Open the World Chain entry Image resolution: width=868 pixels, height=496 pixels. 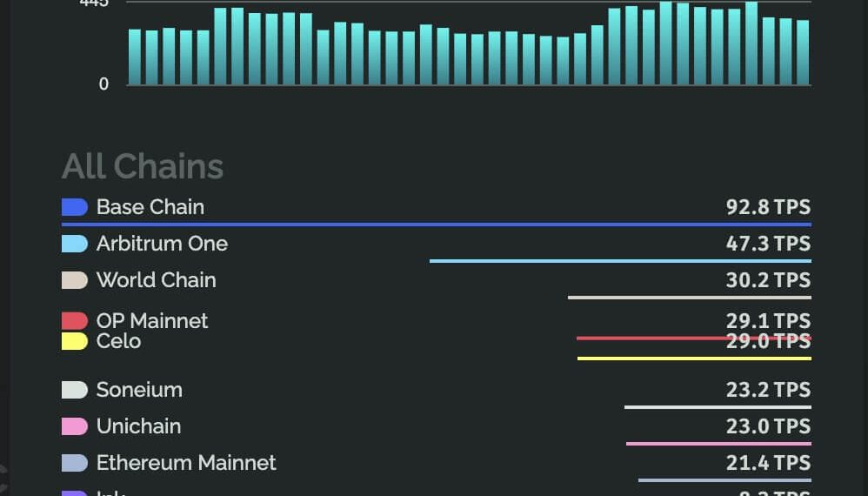point(156,280)
